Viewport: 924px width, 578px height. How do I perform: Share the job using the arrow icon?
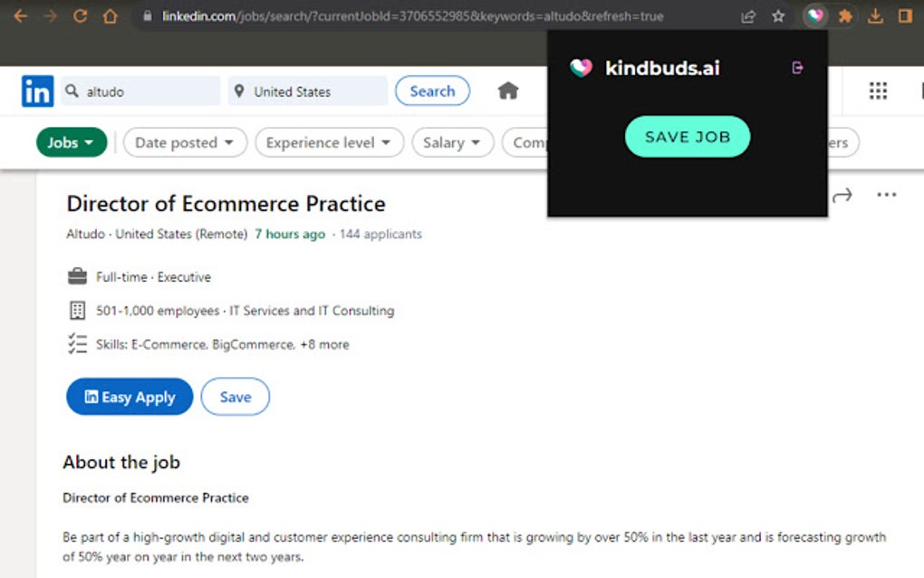[x=842, y=196]
